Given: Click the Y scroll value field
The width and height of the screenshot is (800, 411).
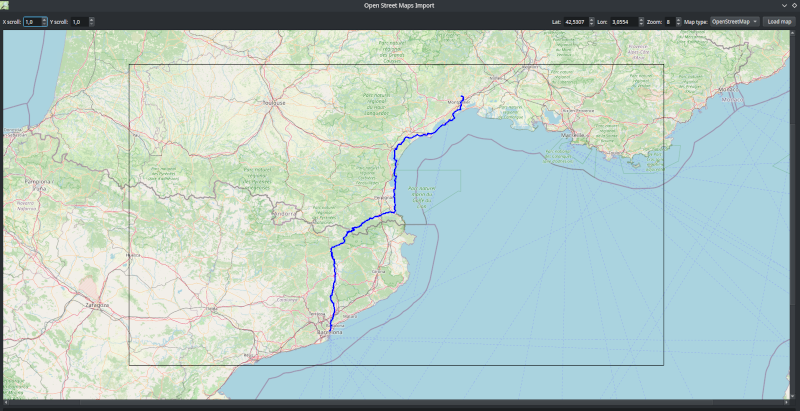Looking at the screenshot, I should 77,21.
